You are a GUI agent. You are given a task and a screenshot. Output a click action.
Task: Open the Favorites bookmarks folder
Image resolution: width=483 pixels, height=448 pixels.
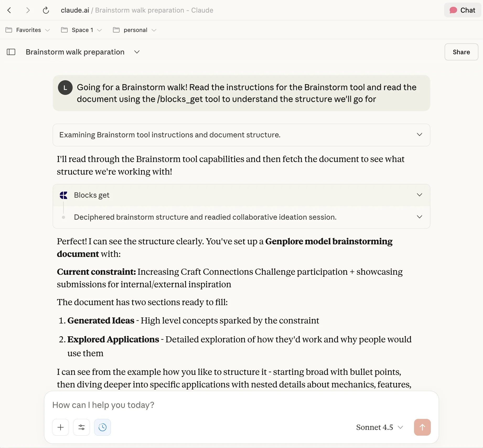[28, 30]
